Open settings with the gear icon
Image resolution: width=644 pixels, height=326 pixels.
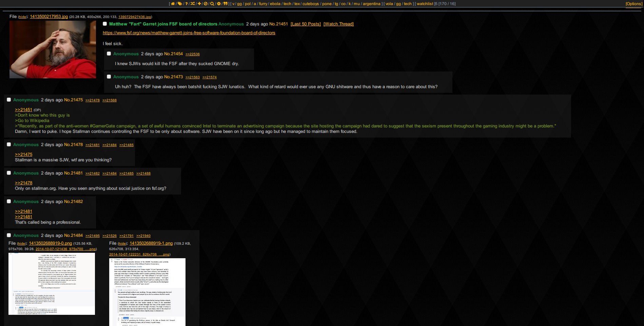point(219,3)
